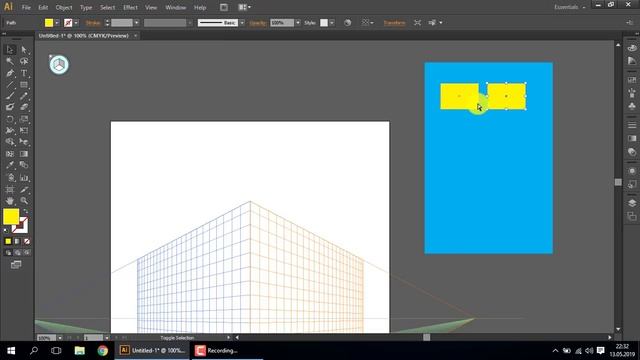Viewport: 640px width, 360px height.
Task: Select the Eyedropper tool
Action: click(x=10, y=165)
